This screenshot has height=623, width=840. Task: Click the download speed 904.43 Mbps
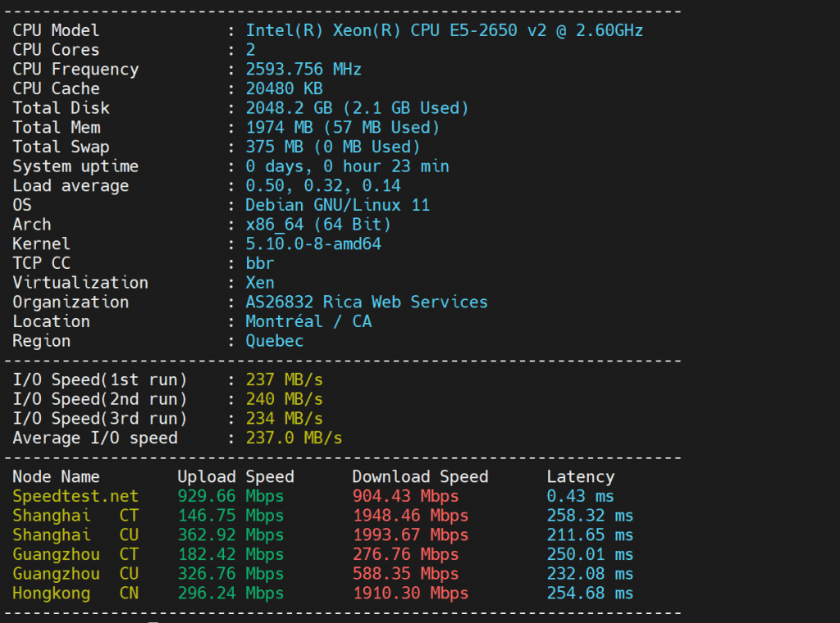405,496
